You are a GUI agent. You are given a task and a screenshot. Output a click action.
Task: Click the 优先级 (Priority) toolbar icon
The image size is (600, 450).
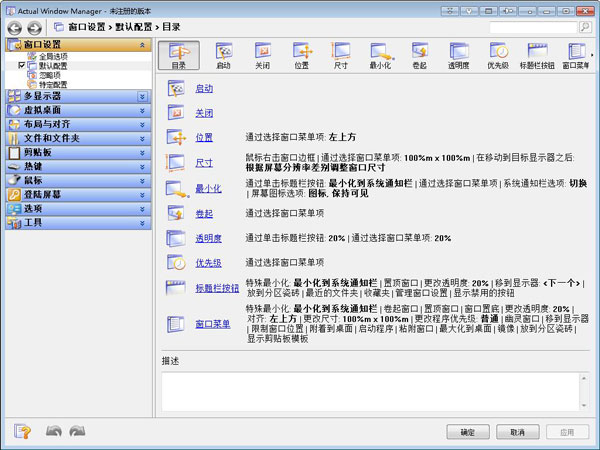point(498,55)
